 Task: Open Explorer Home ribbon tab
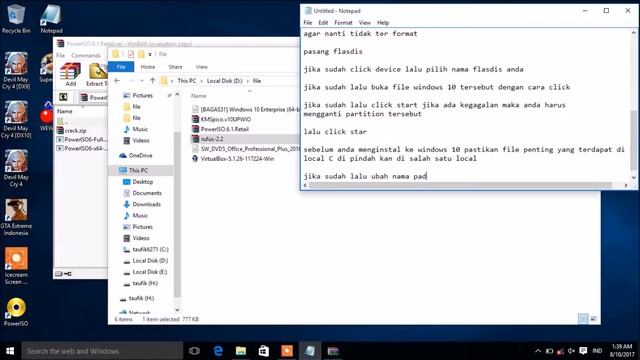pyautogui.click(x=148, y=67)
